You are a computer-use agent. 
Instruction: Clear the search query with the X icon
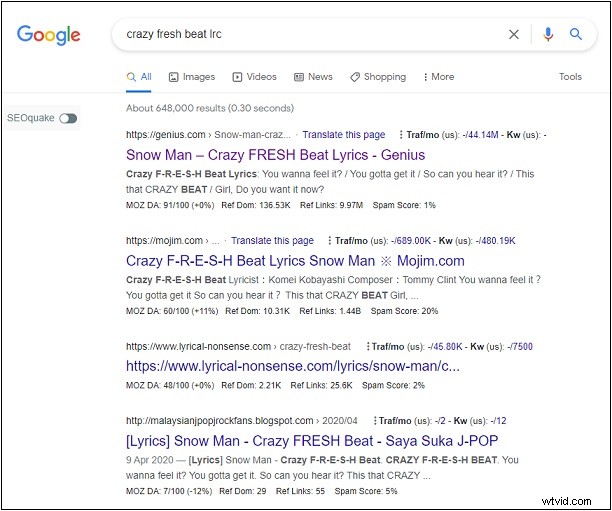click(514, 34)
